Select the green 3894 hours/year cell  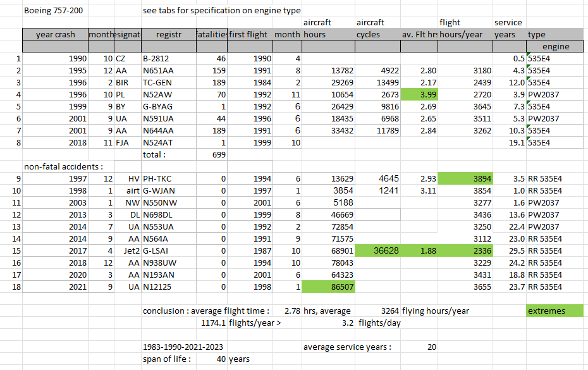(465, 178)
